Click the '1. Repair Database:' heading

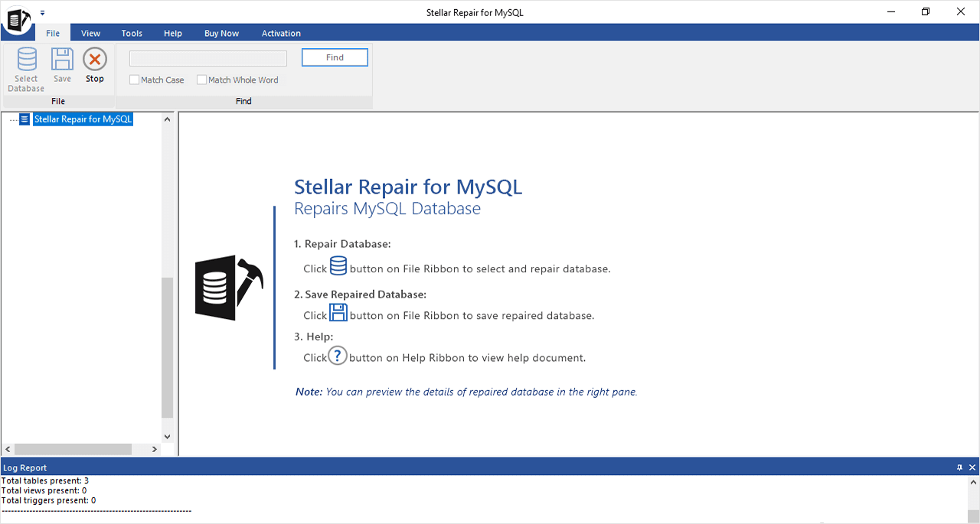pos(342,244)
